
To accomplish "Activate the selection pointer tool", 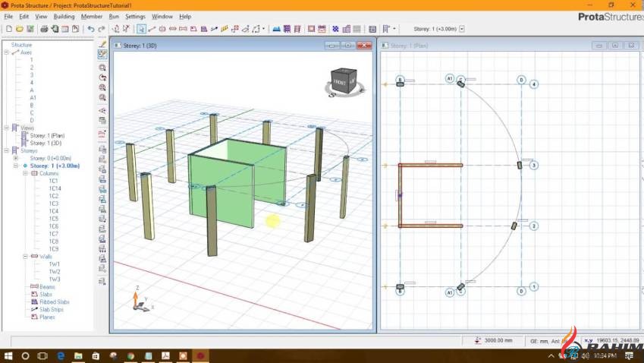I will pos(141,29).
